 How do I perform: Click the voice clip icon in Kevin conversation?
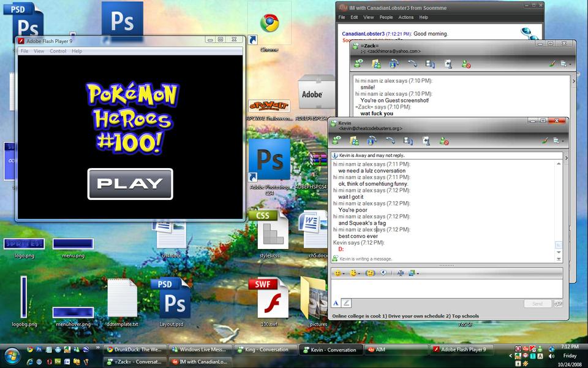coord(383,273)
